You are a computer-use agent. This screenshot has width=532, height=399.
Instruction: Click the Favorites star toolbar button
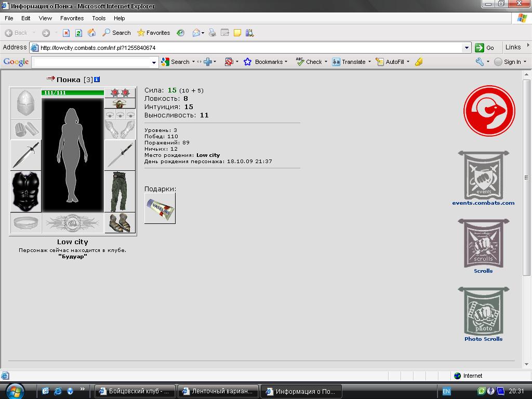coord(153,33)
